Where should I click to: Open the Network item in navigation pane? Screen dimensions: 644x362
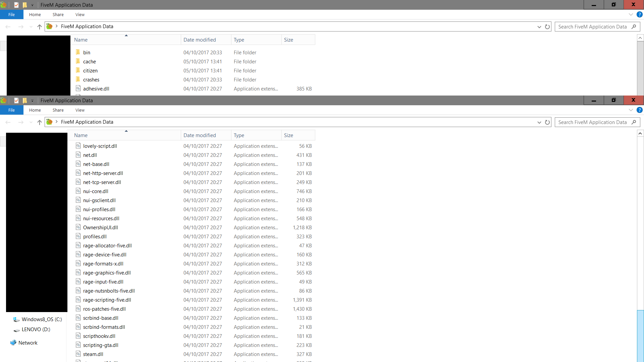pyautogui.click(x=28, y=343)
